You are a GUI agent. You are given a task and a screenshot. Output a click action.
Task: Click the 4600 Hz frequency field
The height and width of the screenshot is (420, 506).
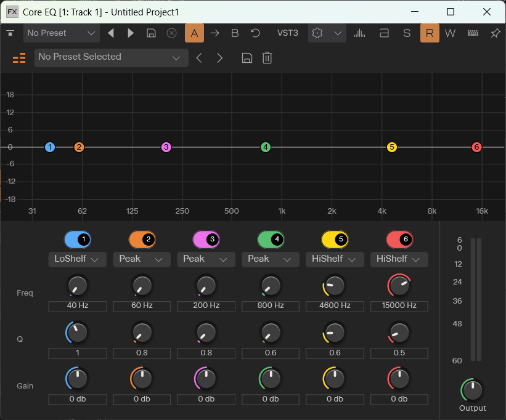pos(335,305)
